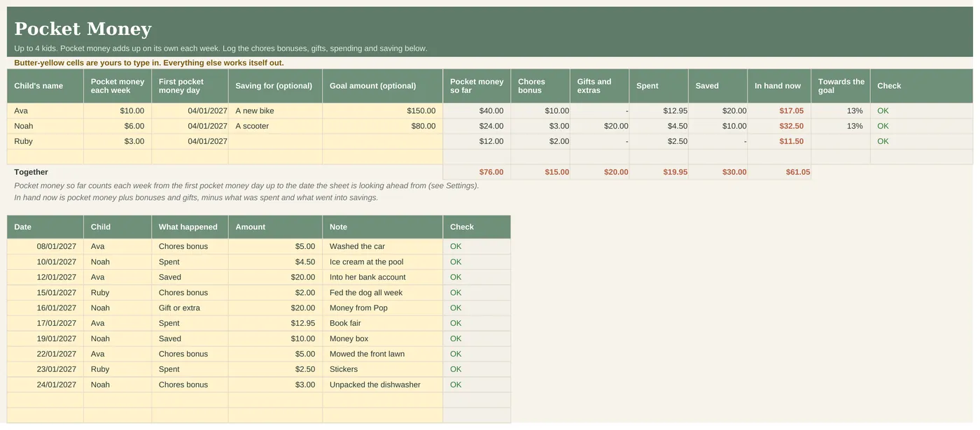This screenshot has width=980, height=430.
Task: Select the 'In hand now' header
Action: pyautogui.click(x=779, y=86)
